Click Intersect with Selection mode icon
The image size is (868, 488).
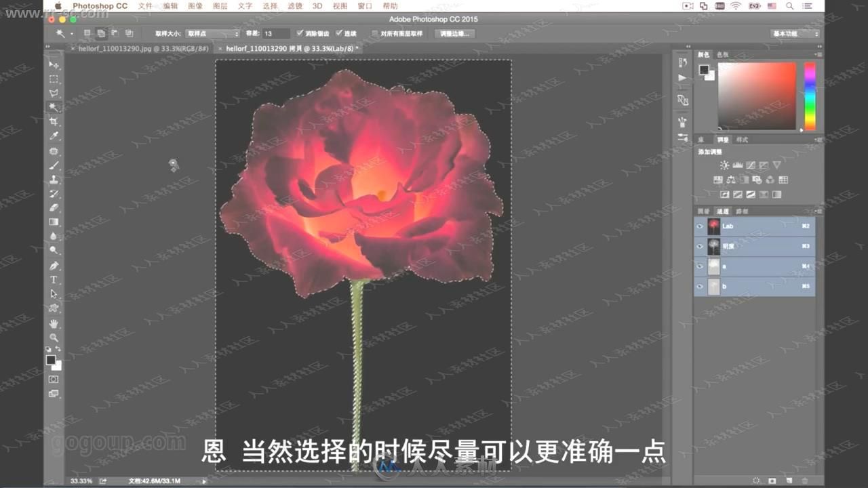point(129,33)
